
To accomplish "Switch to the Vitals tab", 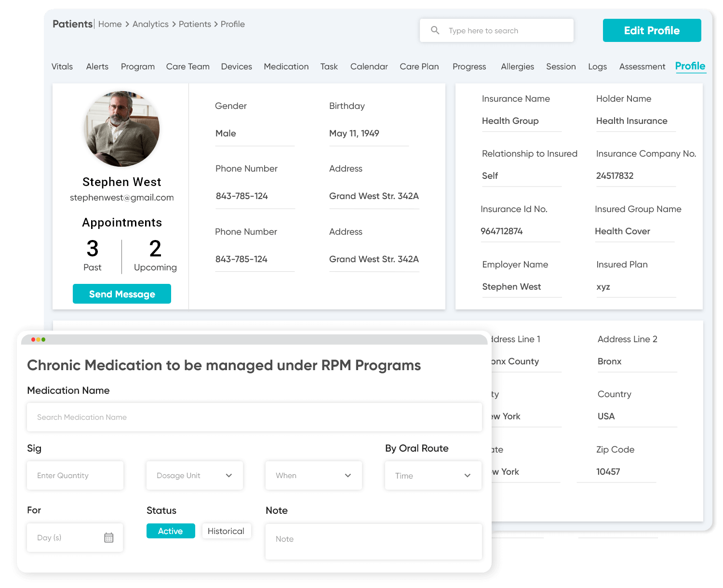I will (x=62, y=67).
